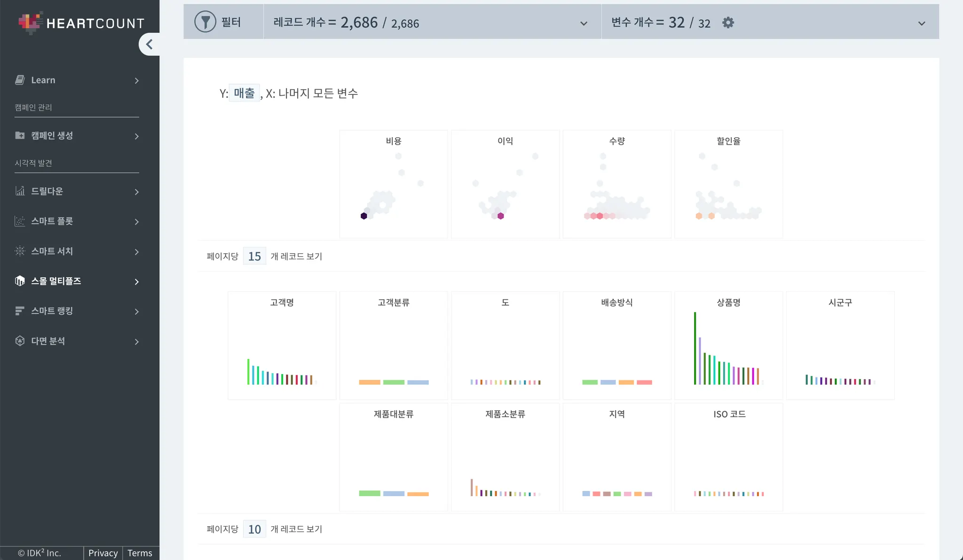Expand the 스마트 랭킹 submenu arrow

(x=137, y=311)
